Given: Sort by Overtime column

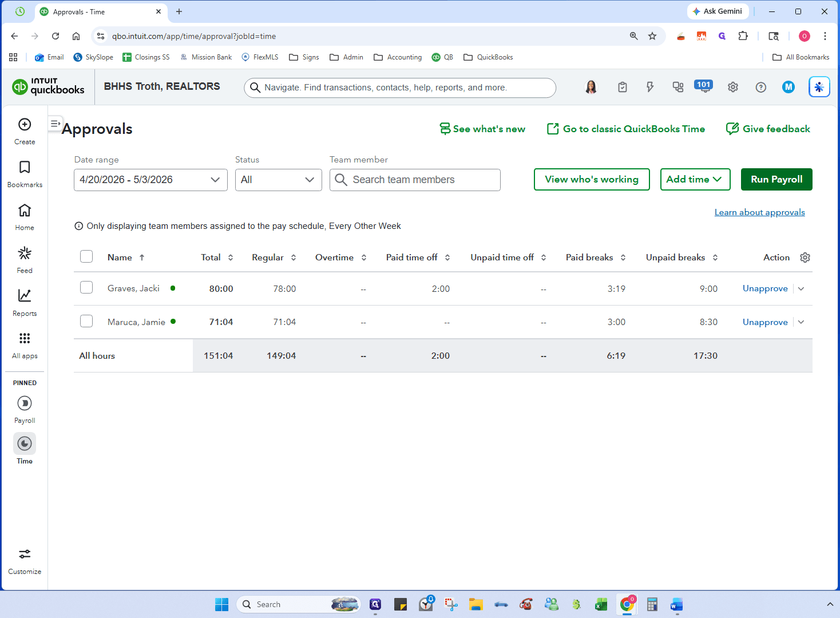Looking at the screenshot, I should (340, 257).
